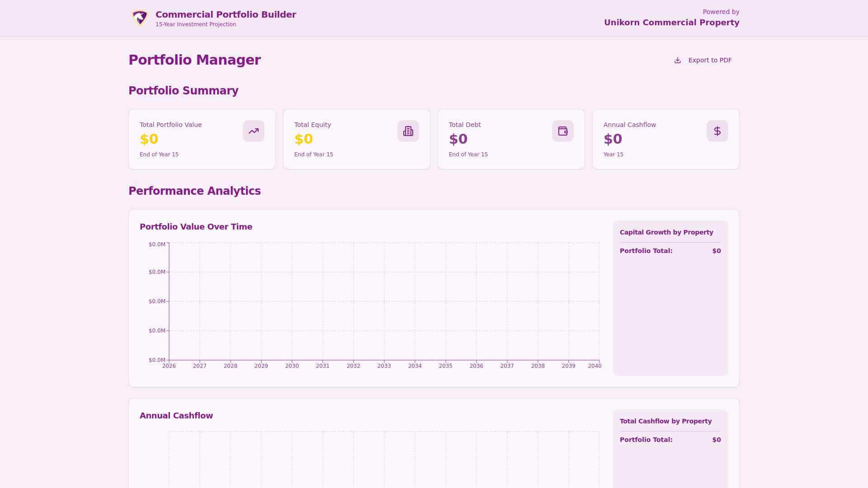This screenshot has width=868, height=488.
Task: Click the Portfolio Manager heading
Action: (194, 60)
